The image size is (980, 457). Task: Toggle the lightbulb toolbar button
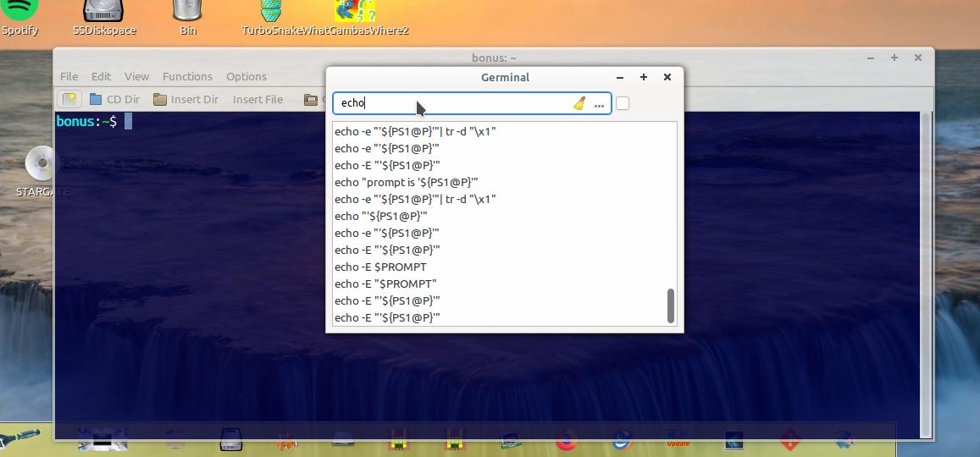(71, 99)
